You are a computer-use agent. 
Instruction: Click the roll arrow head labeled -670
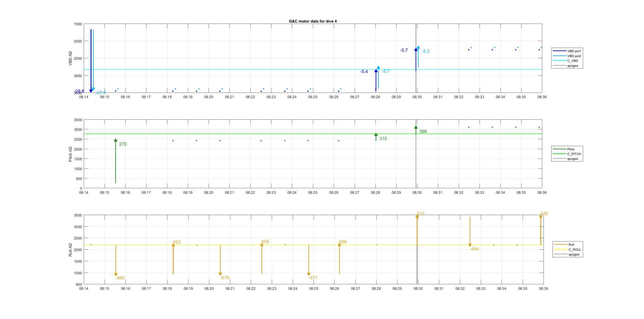click(220, 274)
